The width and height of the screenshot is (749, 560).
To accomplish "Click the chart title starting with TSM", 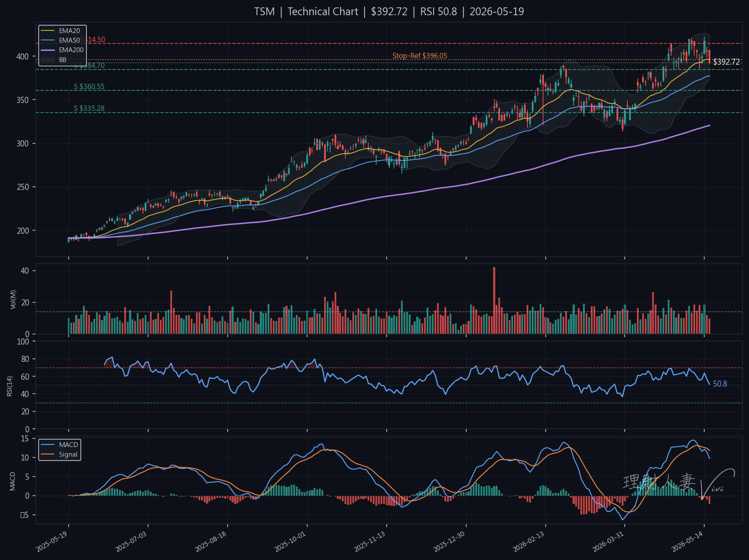I will coord(389,12).
